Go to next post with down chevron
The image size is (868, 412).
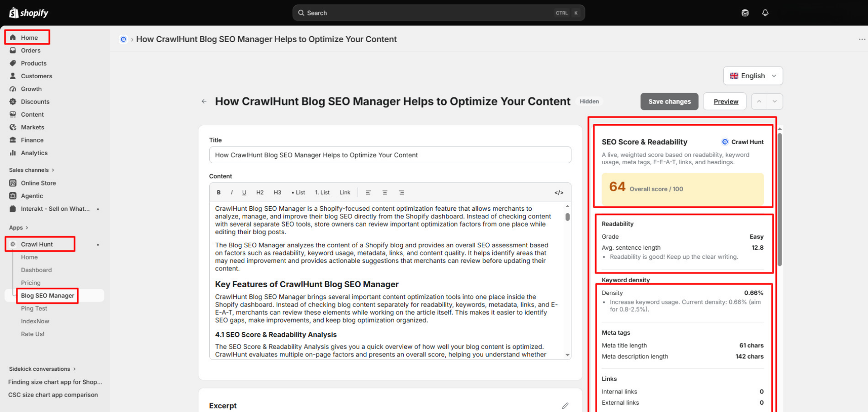[x=775, y=101]
